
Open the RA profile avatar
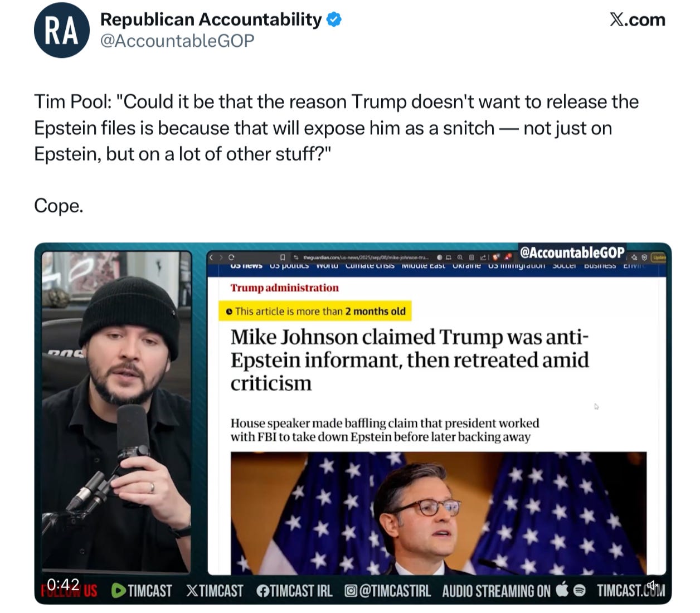62,30
